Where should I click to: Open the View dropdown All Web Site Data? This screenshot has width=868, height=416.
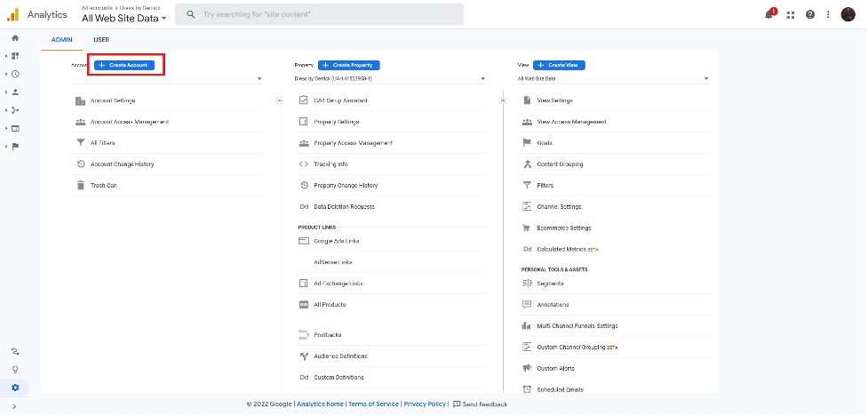tap(613, 78)
